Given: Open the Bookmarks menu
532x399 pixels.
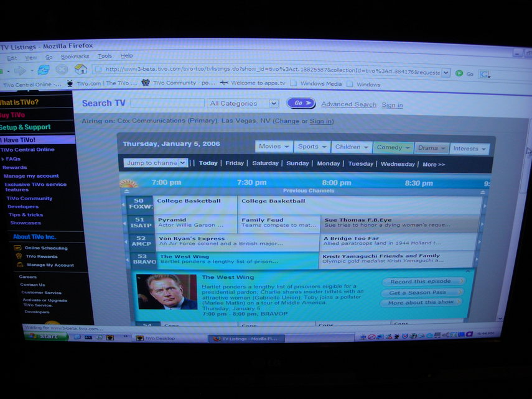Looking at the screenshot, I should pos(75,57).
